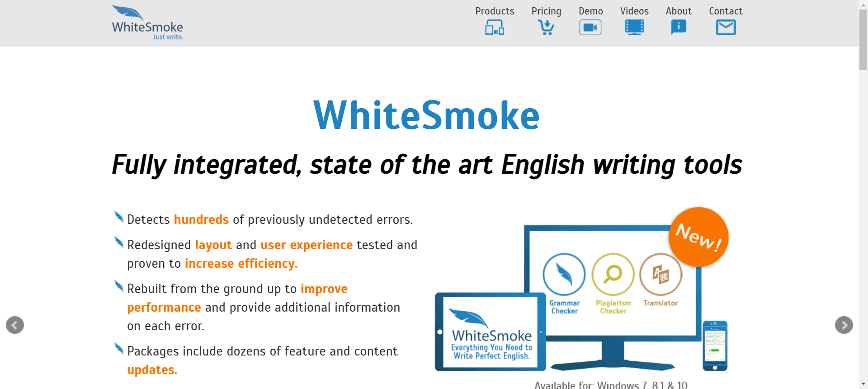Click the scrollbar down arrow
Viewport: 868px width, 389px height.
click(863, 384)
